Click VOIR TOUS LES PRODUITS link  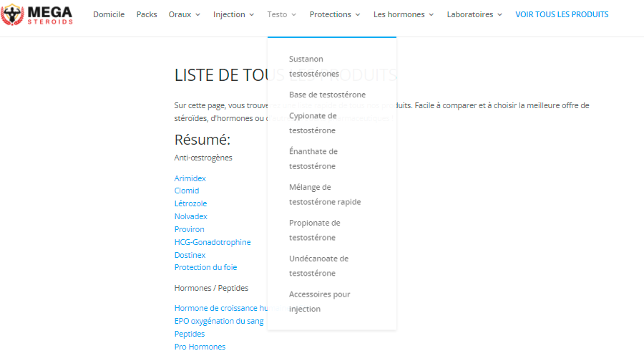point(562,14)
